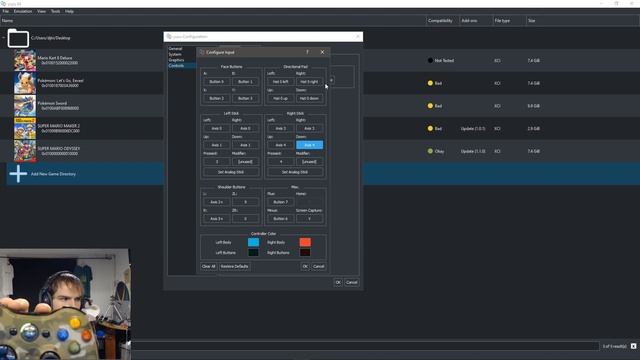Rebind Right Stick Pressed button
This screenshot has width=640, height=360.
click(280, 162)
